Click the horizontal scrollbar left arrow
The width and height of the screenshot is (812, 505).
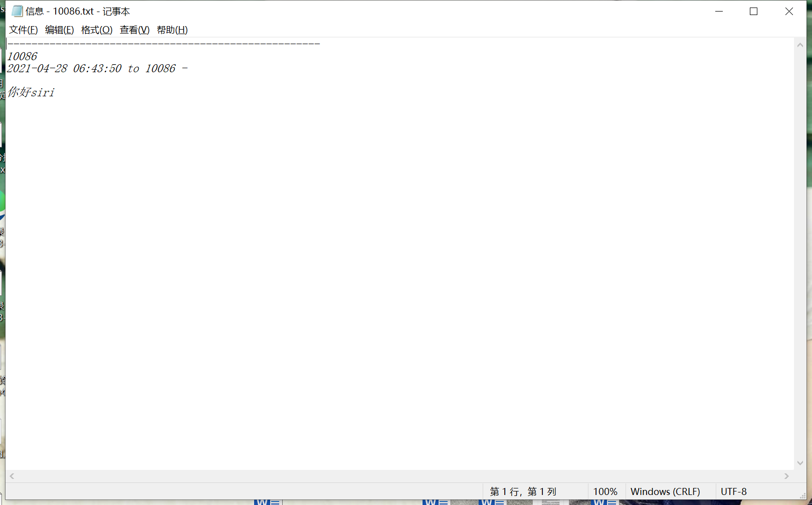tap(12, 476)
